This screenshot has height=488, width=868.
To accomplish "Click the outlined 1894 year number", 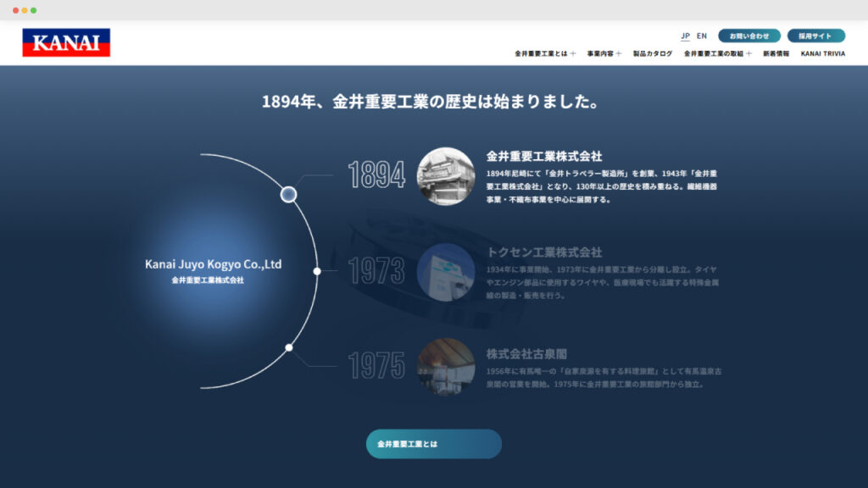I will click(376, 175).
